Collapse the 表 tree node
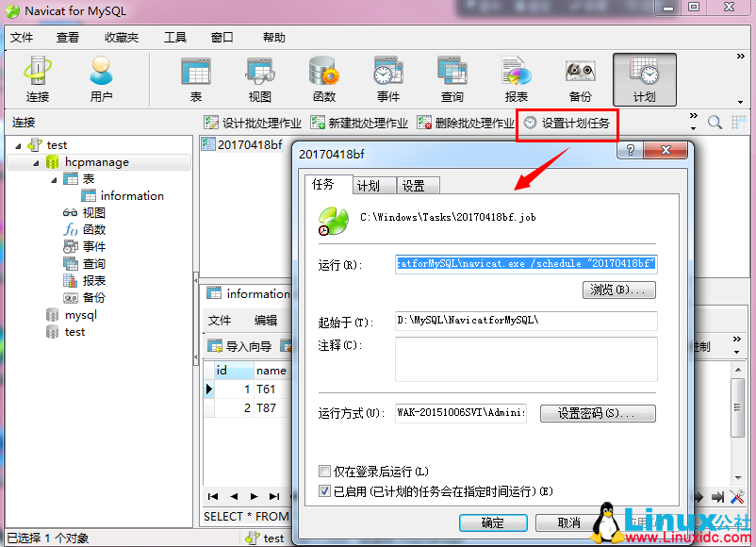The image size is (756, 547). [53, 178]
